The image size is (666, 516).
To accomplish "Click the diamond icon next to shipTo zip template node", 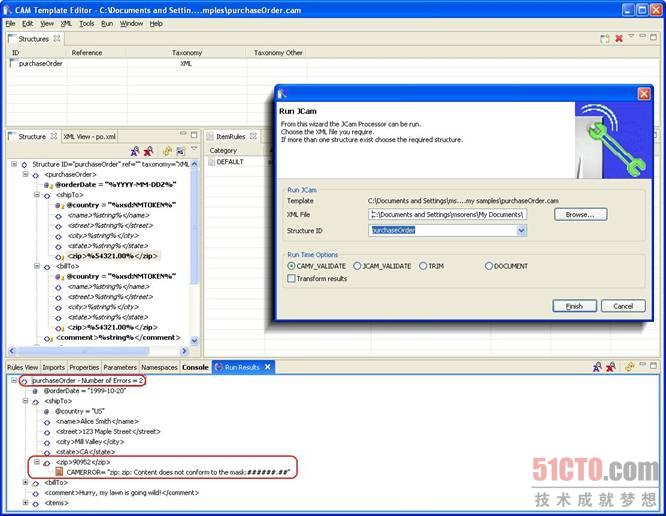I will [x=59, y=256].
